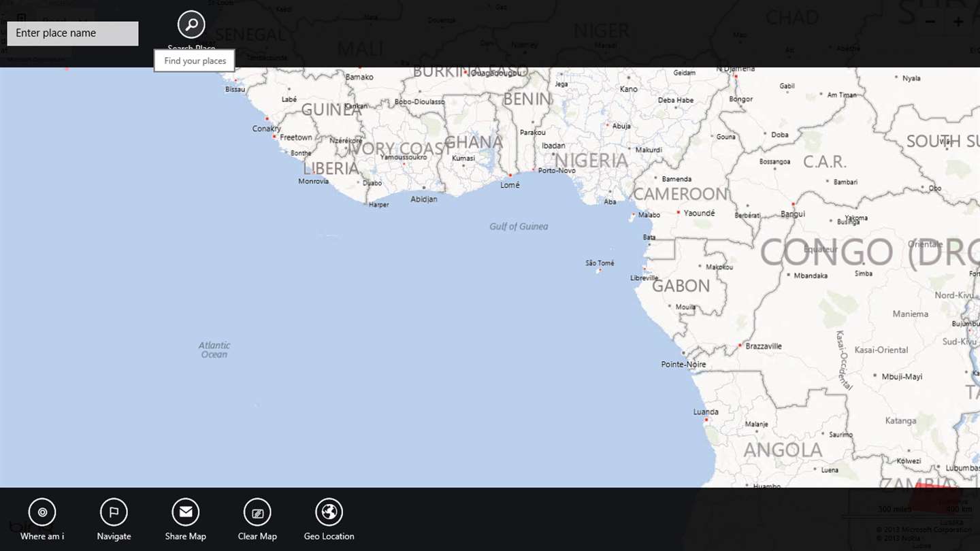The height and width of the screenshot is (551, 980).
Task: Click the Parakou city label
Action: pos(533,133)
